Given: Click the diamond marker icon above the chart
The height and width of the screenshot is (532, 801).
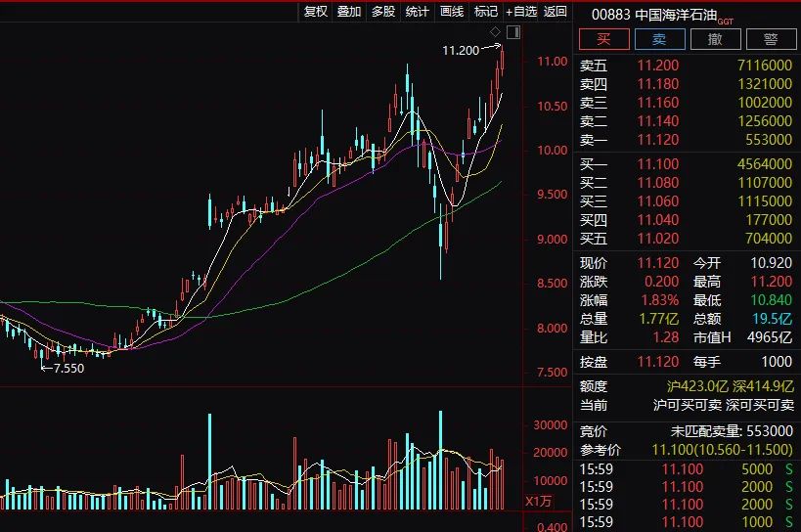Looking at the screenshot, I should (496, 32).
